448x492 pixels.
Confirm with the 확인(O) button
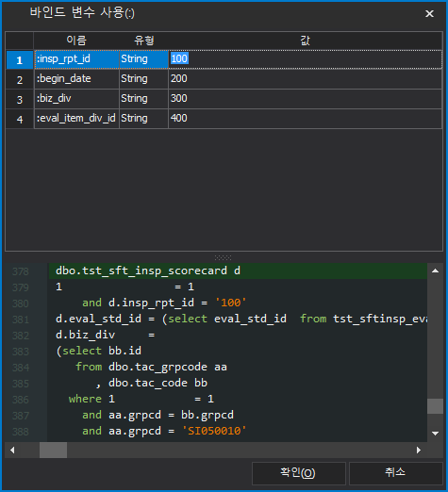[299, 473]
